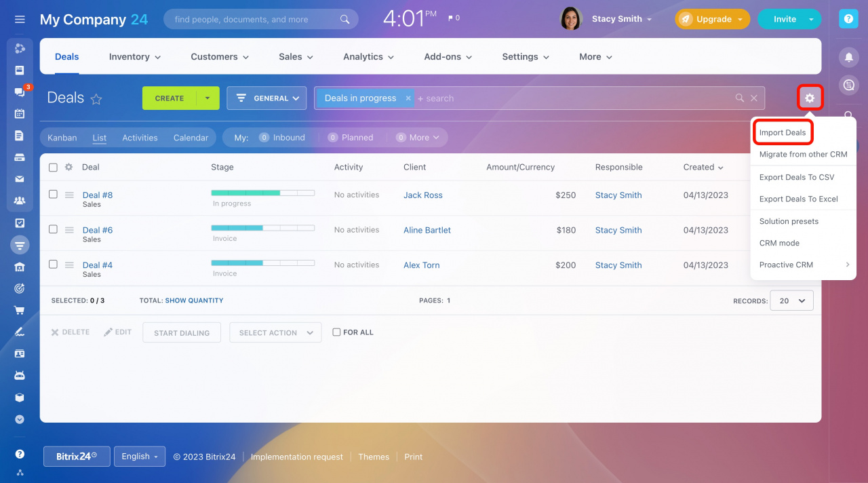Open the webmail envelope icon
The height and width of the screenshot is (483, 868).
point(20,179)
